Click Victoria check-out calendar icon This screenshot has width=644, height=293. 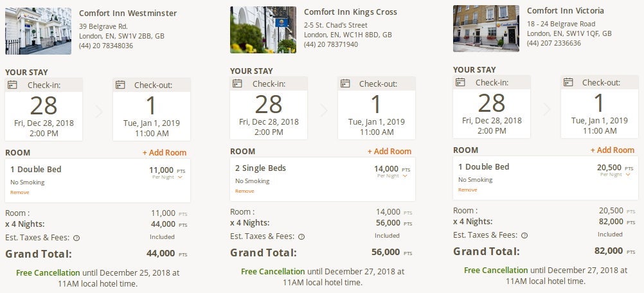click(x=568, y=82)
